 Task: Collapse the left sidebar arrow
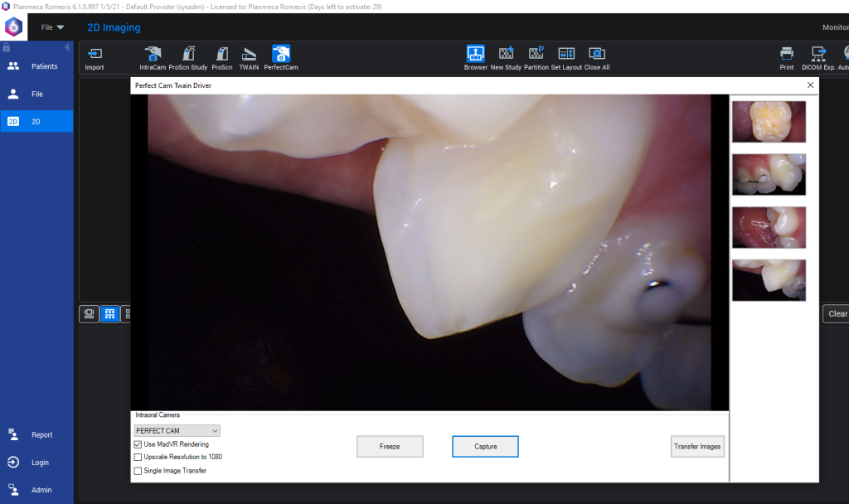tap(67, 47)
